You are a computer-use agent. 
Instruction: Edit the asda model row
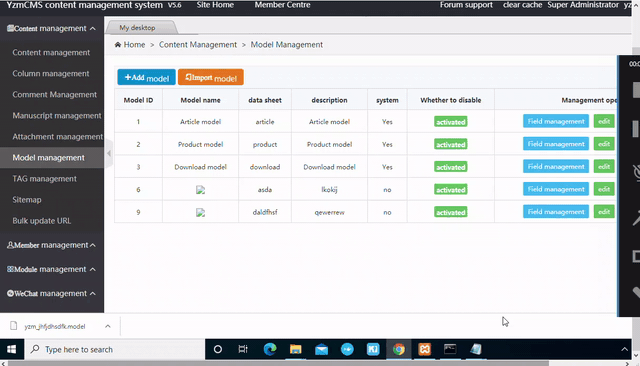click(604, 189)
